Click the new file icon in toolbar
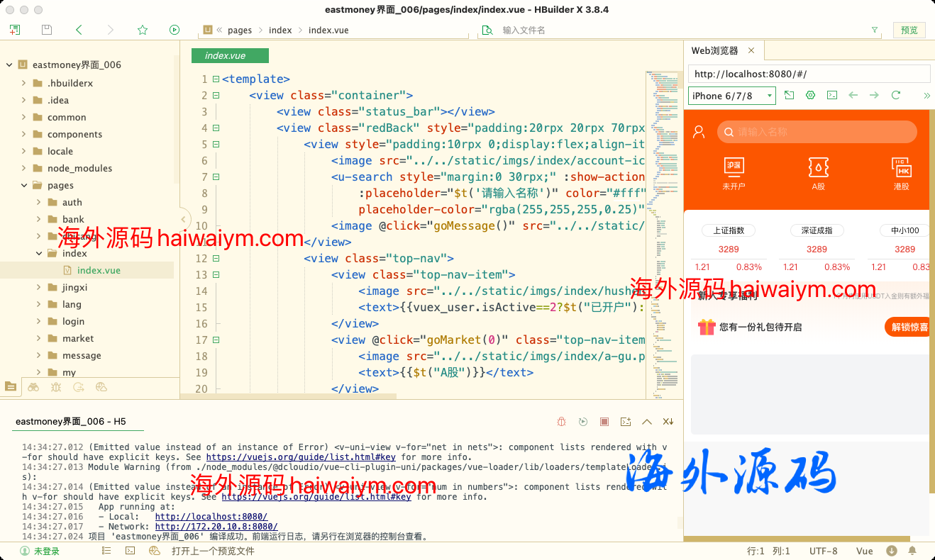The height and width of the screenshot is (560, 935). (x=14, y=30)
